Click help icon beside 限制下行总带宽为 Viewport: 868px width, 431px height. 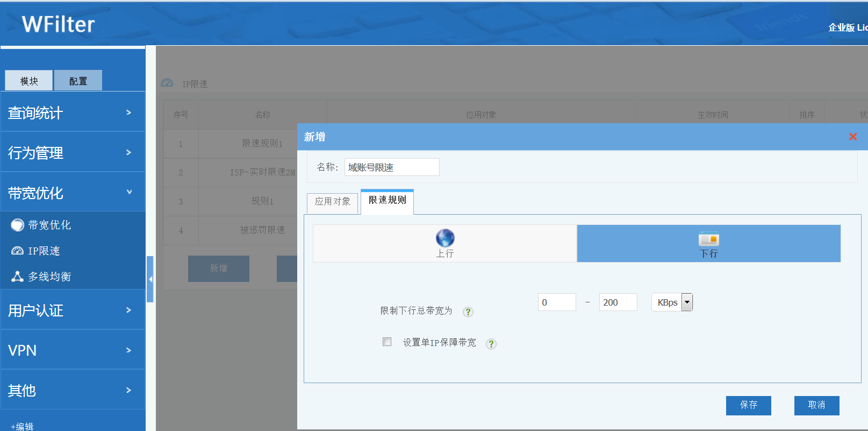click(x=468, y=312)
